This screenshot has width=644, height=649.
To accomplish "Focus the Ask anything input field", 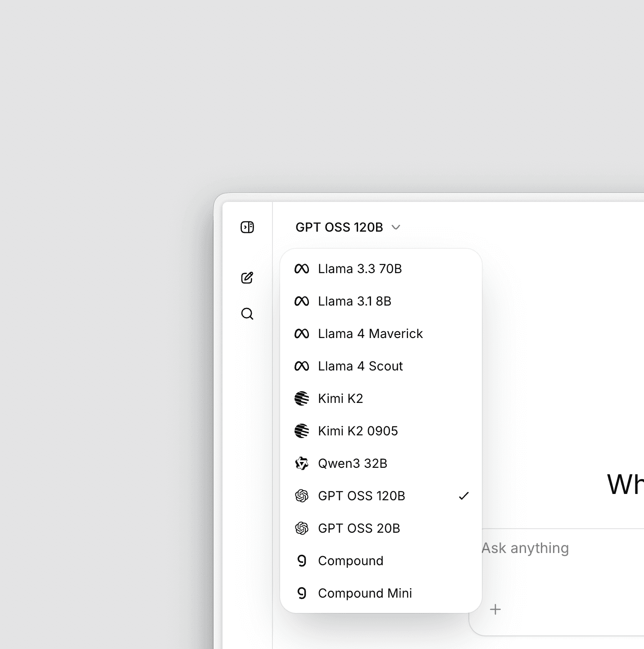I will pos(558,548).
